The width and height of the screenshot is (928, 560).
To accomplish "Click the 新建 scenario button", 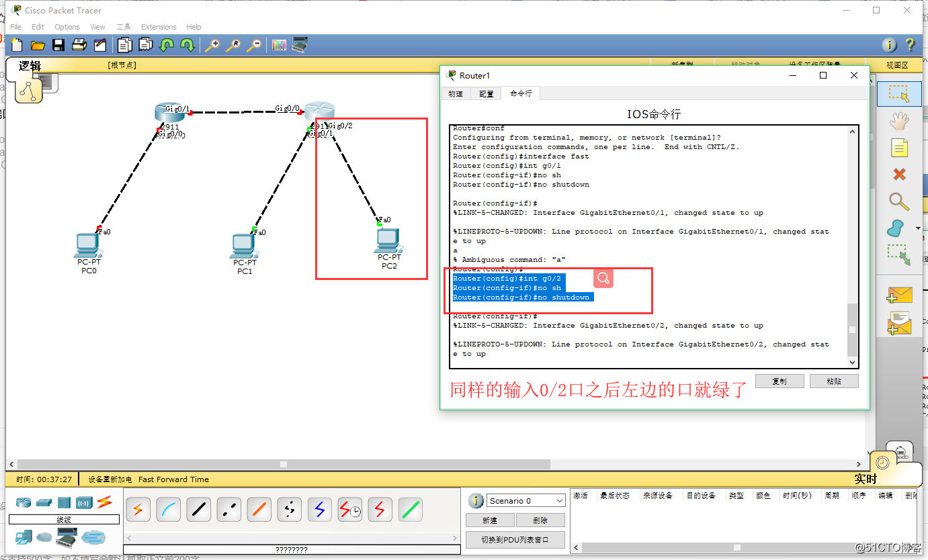I will point(490,520).
